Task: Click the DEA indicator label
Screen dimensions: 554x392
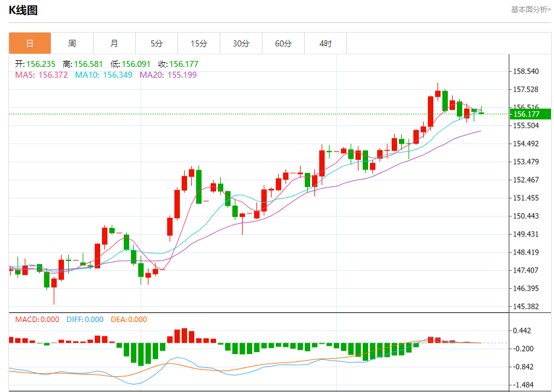Action: point(129,320)
